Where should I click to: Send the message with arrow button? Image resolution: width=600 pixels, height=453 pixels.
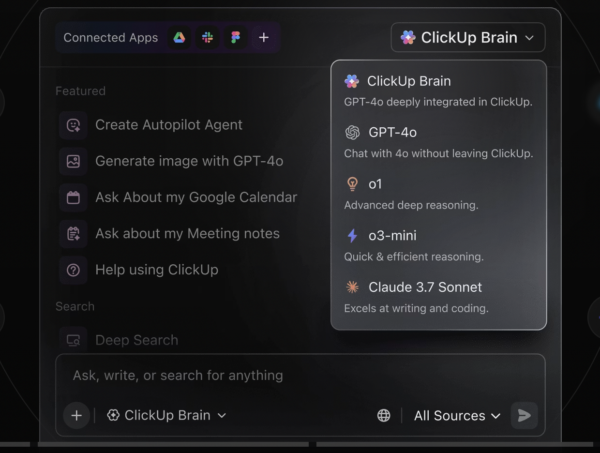click(524, 416)
